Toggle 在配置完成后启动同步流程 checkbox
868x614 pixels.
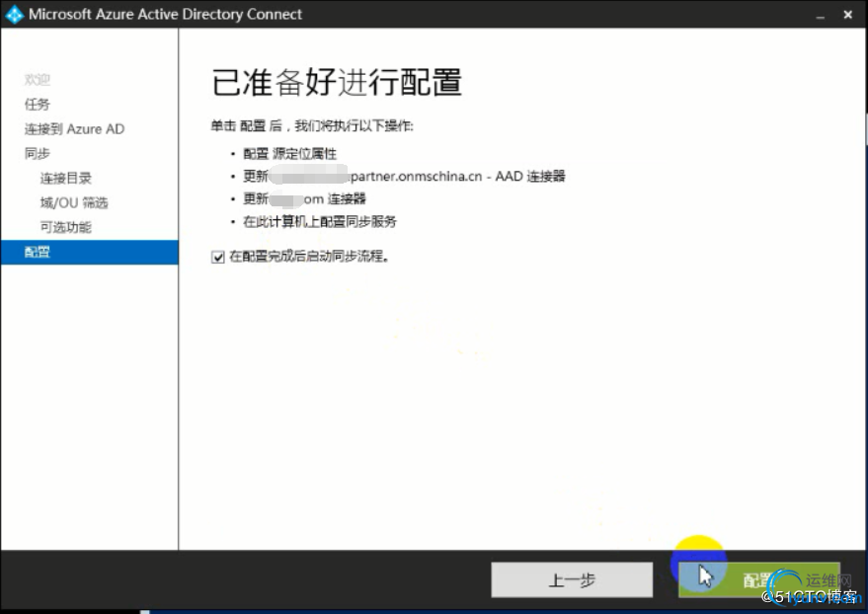217,258
